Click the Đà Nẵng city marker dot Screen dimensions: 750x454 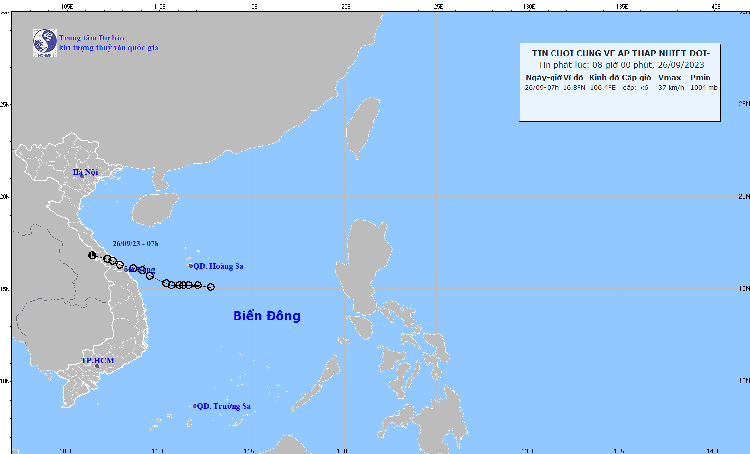[126, 270]
